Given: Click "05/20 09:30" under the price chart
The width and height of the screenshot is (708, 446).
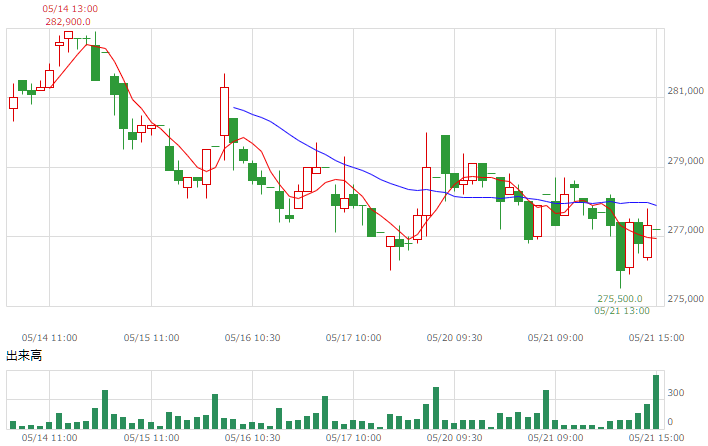Looking at the screenshot, I should tap(454, 338).
